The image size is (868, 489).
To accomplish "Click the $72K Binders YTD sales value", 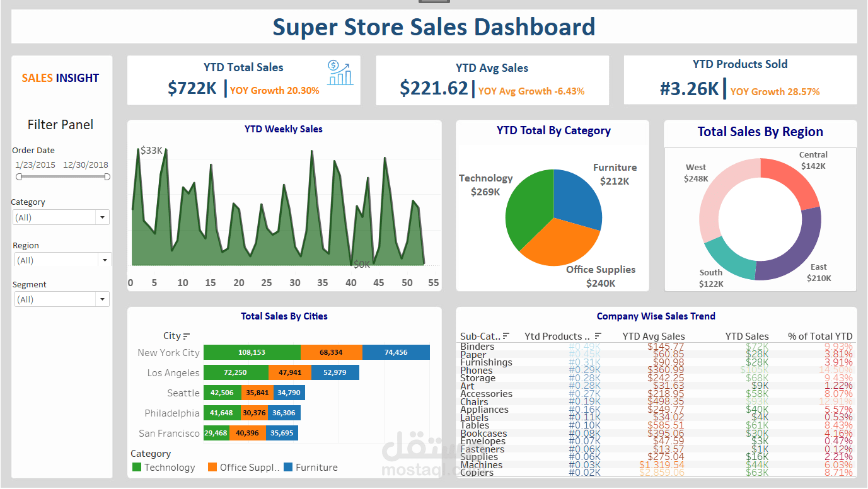I will pyautogui.click(x=758, y=347).
